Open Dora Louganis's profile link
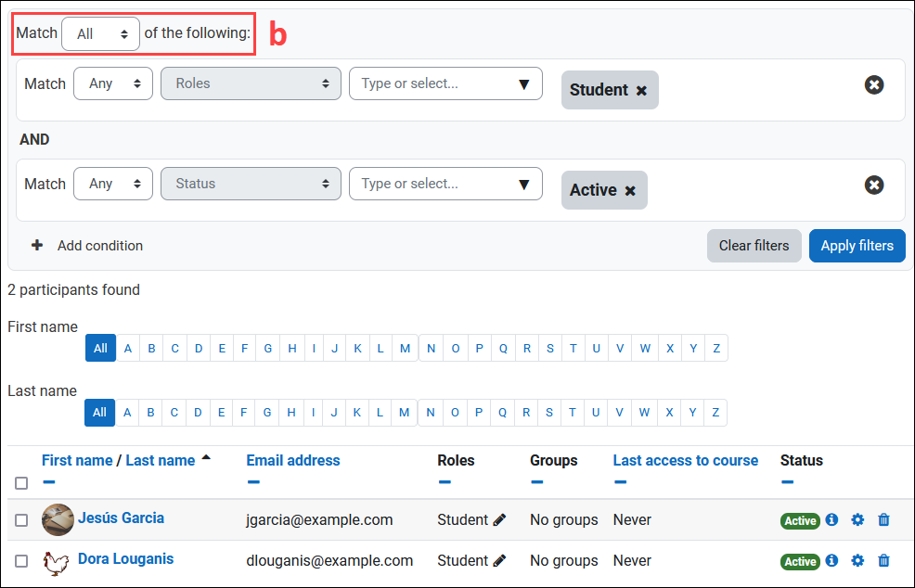Image resolution: width=915 pixels, height=588 pixels. tap(125, 559)
